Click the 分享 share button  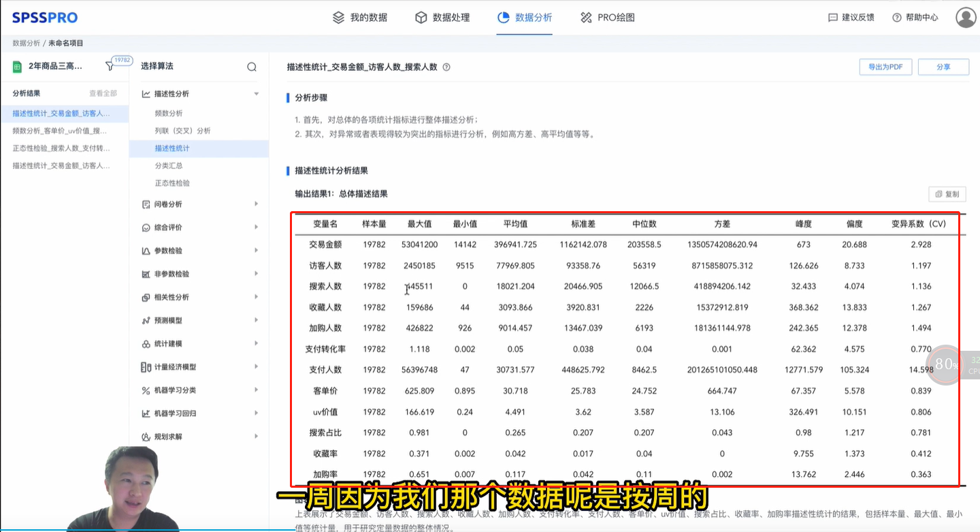(943, 67)
